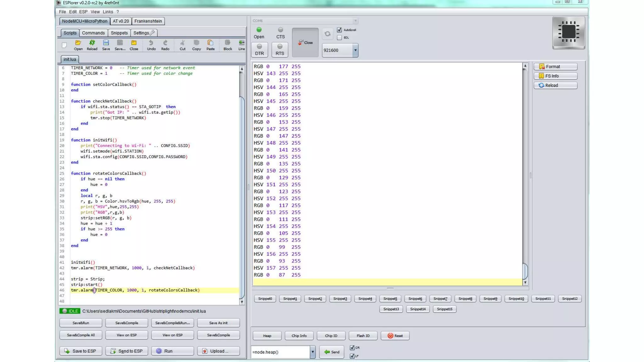Click the Close serial port button
The image size is (644, 362).
[x=305, y=42]
